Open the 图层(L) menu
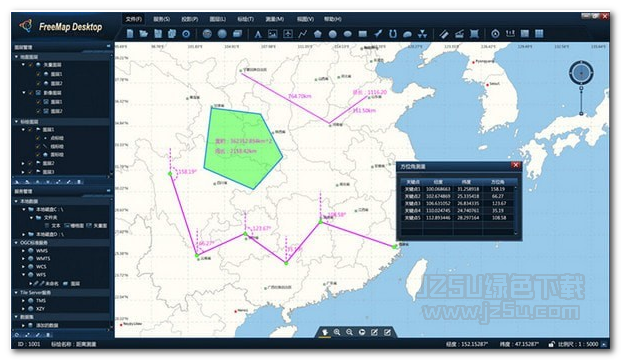Viewport: 621px width, 360px height. (x=217, y=19)
